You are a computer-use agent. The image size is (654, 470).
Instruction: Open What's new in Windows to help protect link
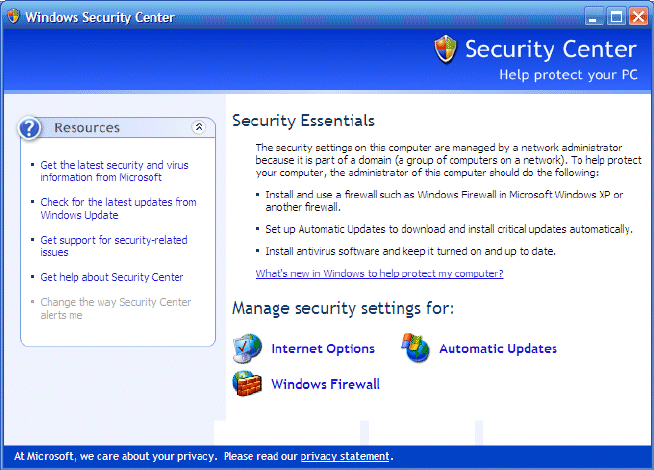[379, 273]
